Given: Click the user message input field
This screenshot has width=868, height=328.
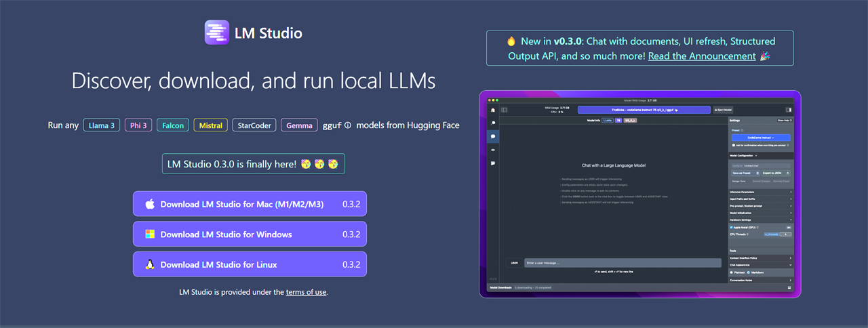Looking at the screenshot, I should [x=622, y=263].
